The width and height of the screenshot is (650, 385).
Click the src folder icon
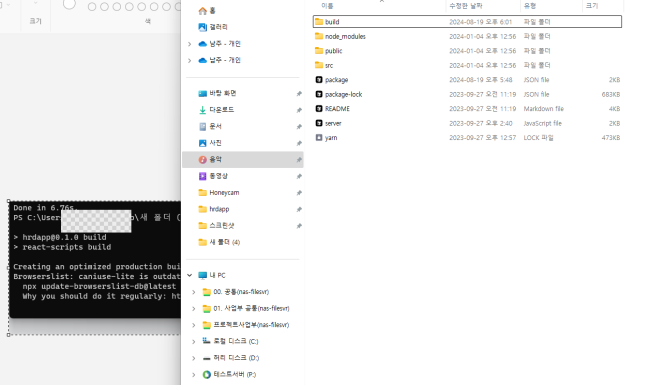[x=319, y=65]
